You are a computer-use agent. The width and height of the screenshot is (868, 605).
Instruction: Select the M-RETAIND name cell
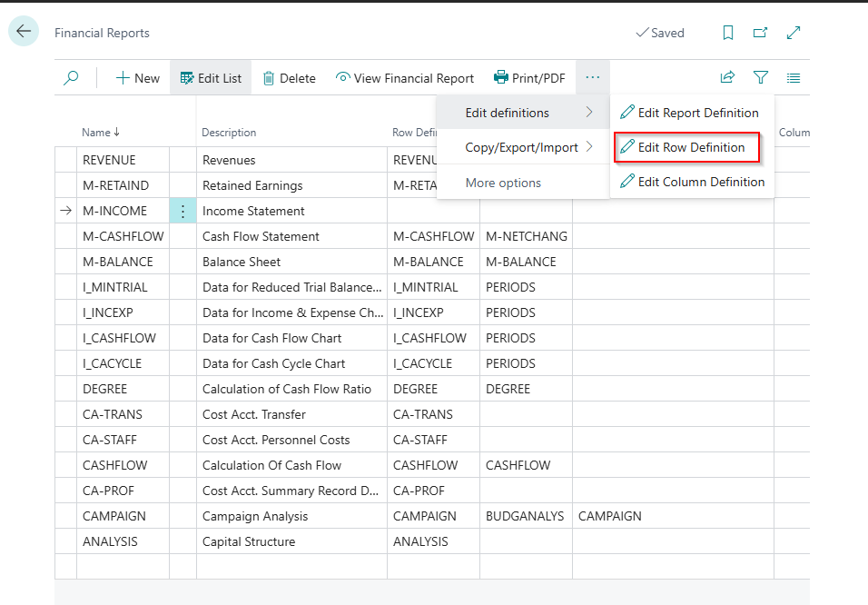coord(123,185)
